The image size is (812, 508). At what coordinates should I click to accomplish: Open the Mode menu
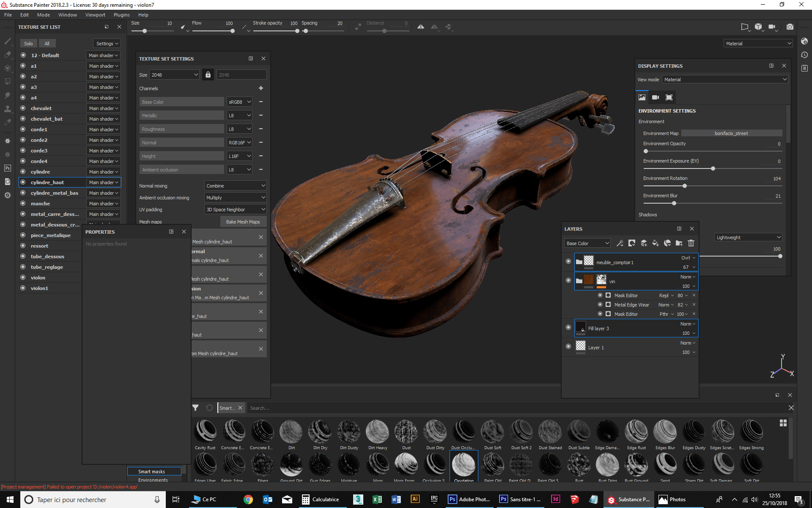pyautogui.click(x=44, y=14)
